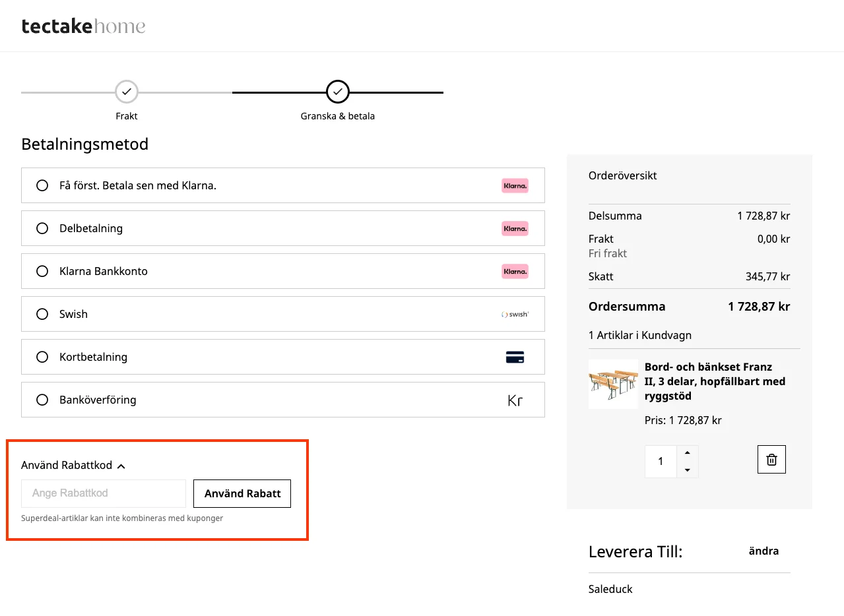Image resolution: width=844 pixels, height=616 pixels.
Task: Open the Bord- och bänkset Franz II title
Action: pyautogui.click(x=715, y=381)
